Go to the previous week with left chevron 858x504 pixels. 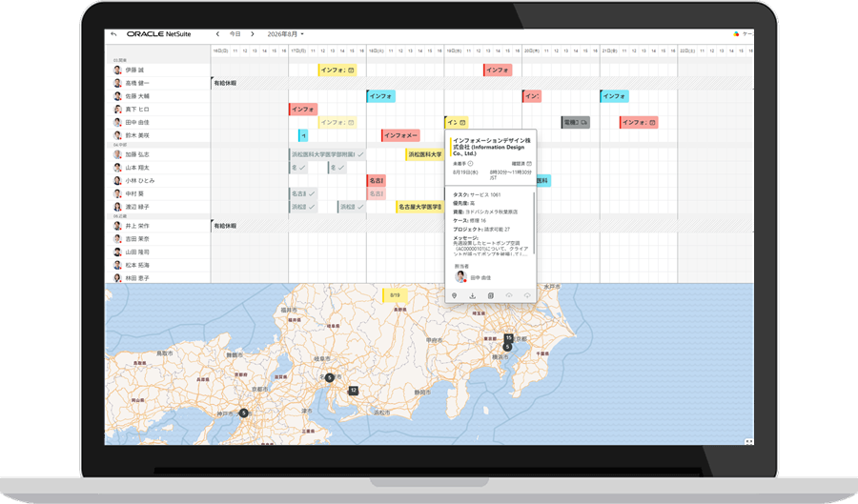[217, 34]
